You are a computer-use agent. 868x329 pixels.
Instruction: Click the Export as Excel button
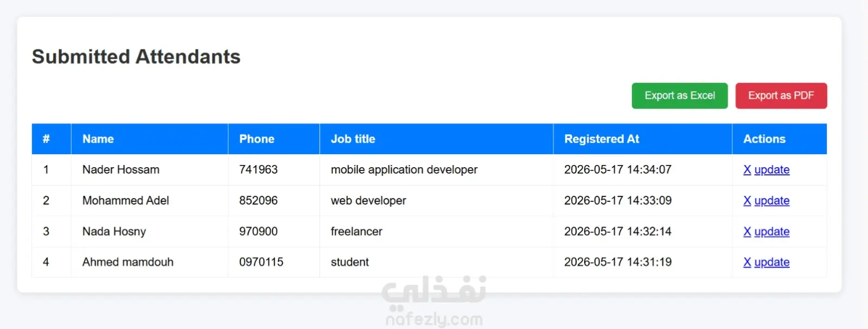coord(679,96)
